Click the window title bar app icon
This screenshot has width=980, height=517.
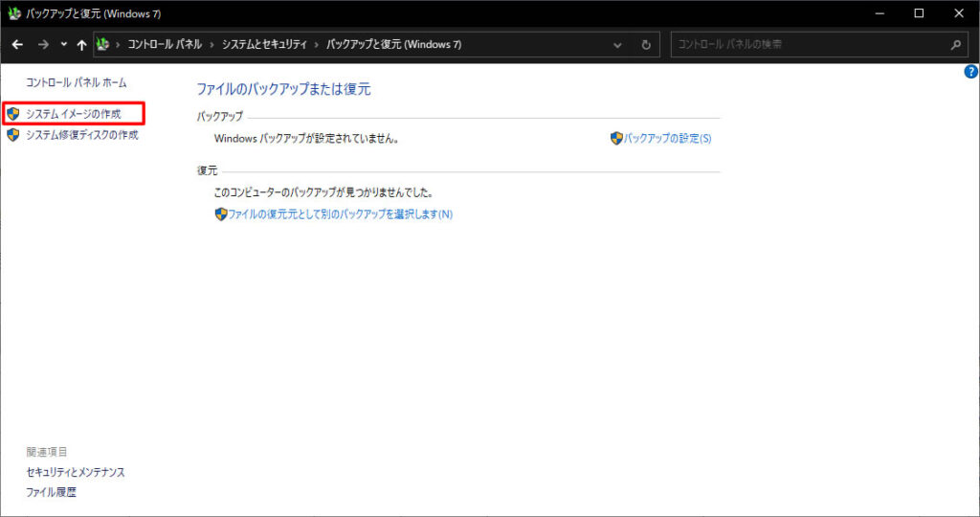(14, 13)
